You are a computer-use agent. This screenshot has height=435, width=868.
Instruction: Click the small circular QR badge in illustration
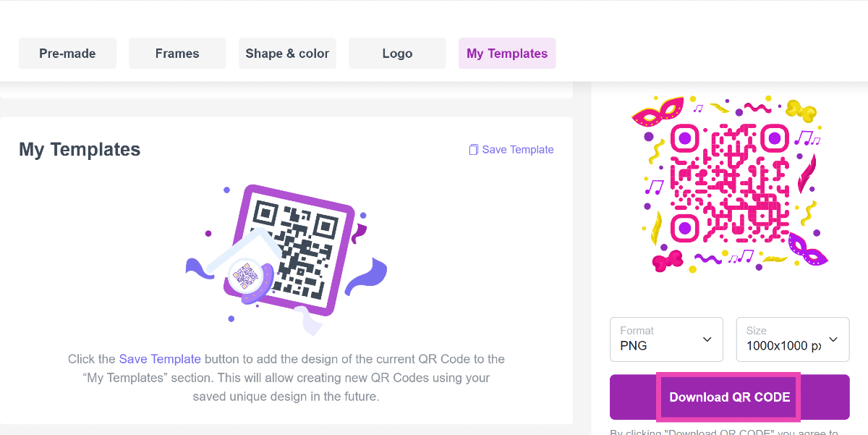[x=245, y=278]
